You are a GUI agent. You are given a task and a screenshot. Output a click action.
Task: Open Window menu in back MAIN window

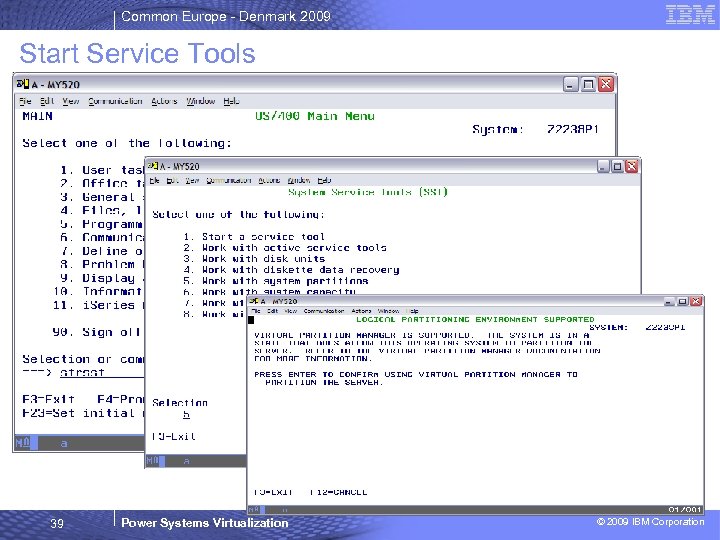pos(201,101)
